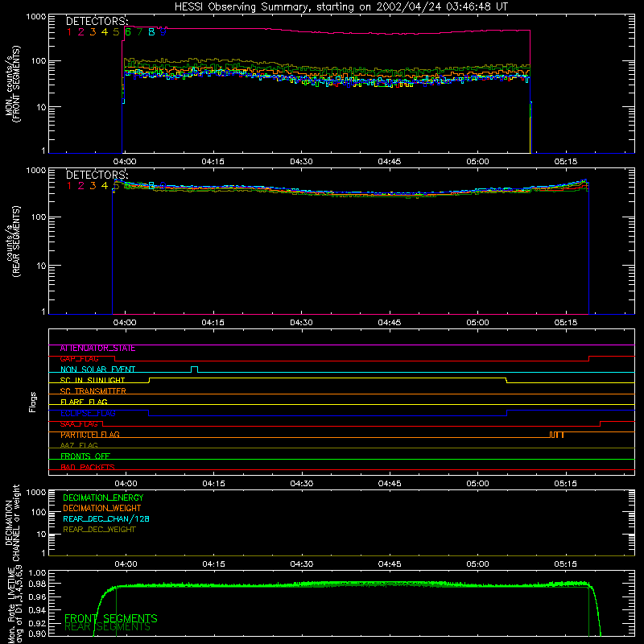Click the NON_SOLAR_EVENT flag label

[97, 369]
